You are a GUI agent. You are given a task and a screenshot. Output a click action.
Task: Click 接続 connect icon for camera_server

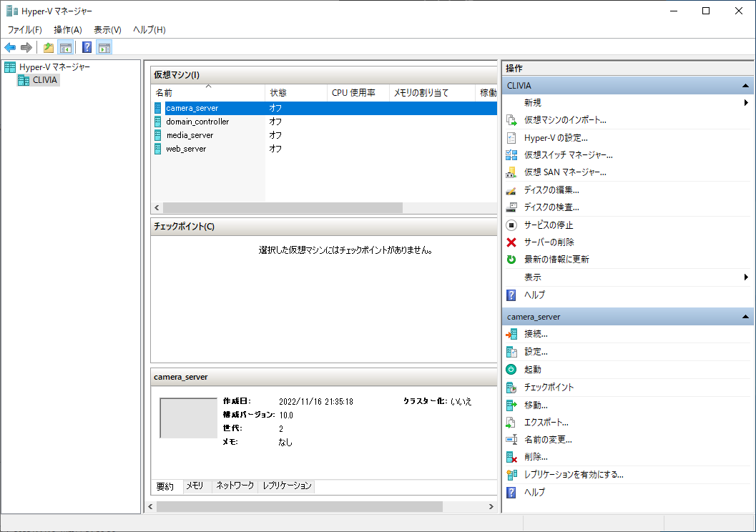(x=511, y=334)
